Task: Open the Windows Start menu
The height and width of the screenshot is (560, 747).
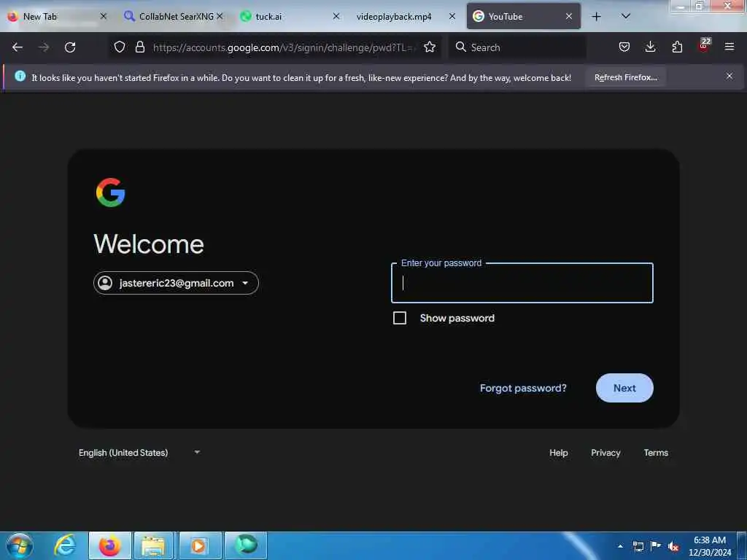Action: pos(19,545)
